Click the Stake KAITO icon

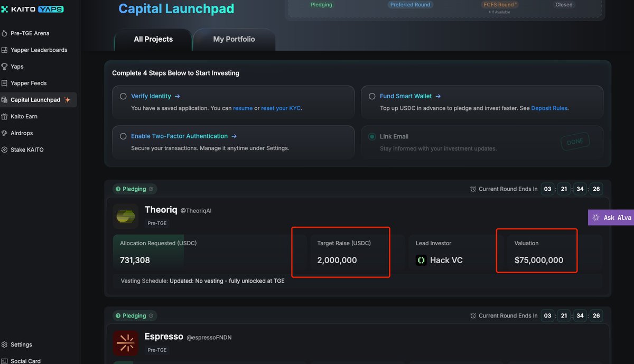click(x=5, y=150)
